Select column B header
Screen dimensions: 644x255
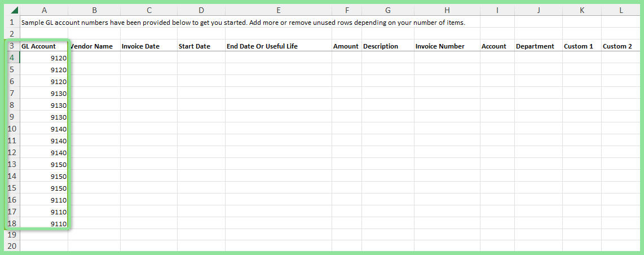pyautogui.click(x=94, y=10)
